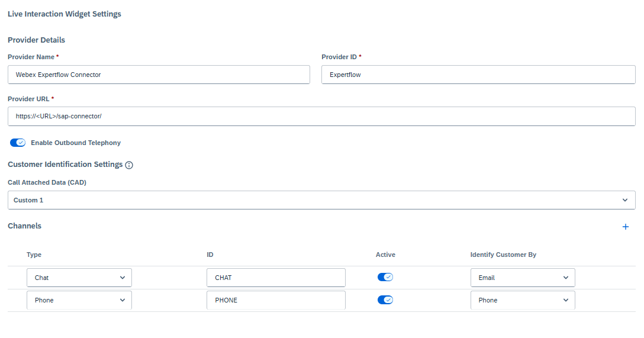Open the Phone channel Type dropdown

(79, 300)
